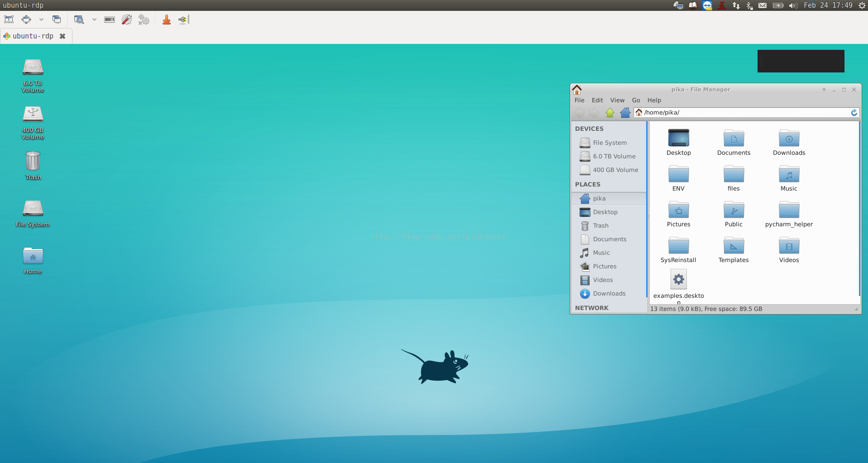
Task: Click the Back arrow in File Manager
Action: [579, 113]
